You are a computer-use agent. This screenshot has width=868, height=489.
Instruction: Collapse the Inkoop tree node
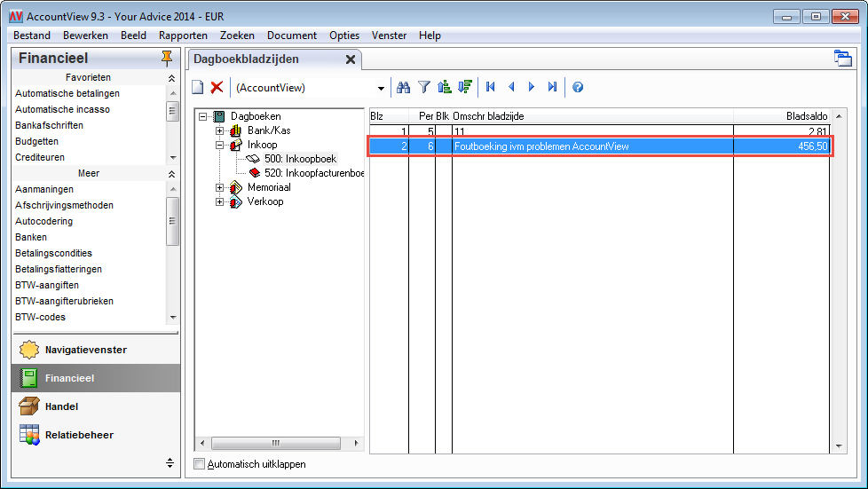click(x=220, y=145)
